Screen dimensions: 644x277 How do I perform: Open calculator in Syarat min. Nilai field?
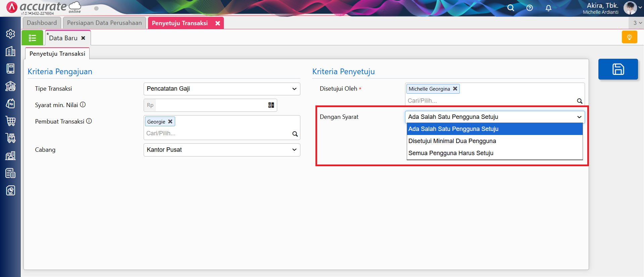[271, 105]
